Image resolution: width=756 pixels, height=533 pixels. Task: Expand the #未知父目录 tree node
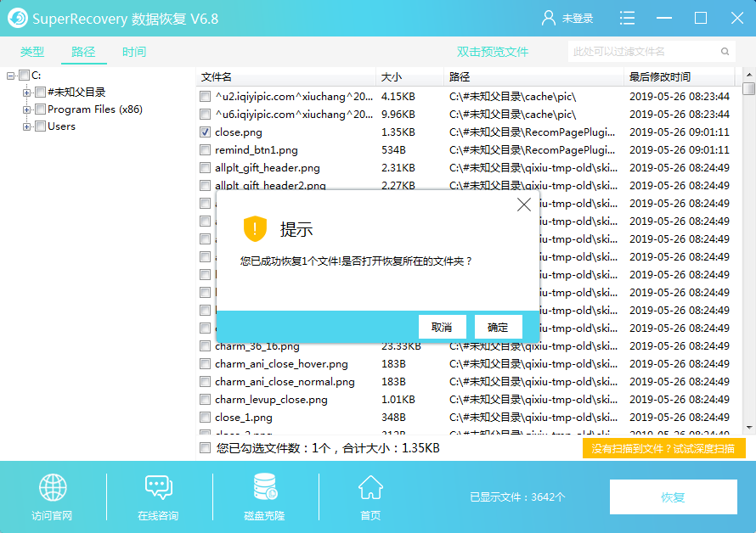[26, 92]
